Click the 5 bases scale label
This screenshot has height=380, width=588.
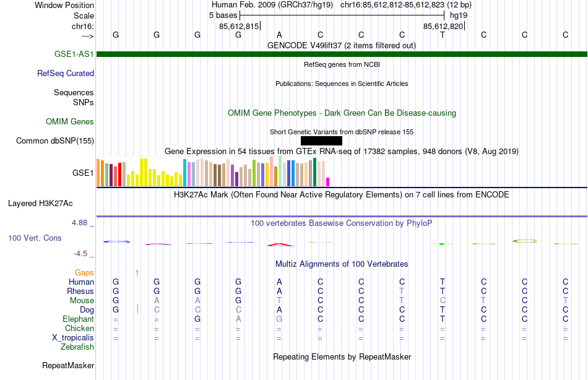223,15
